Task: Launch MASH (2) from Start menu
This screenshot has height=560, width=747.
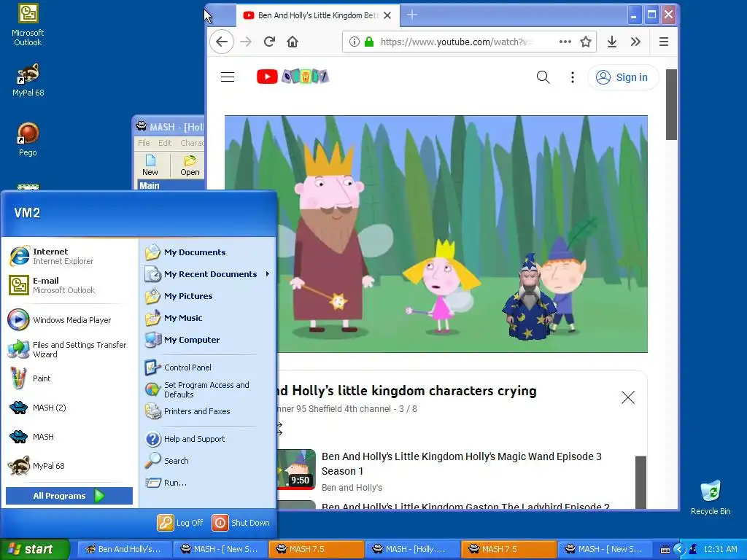Action: (x=69, y=408)
